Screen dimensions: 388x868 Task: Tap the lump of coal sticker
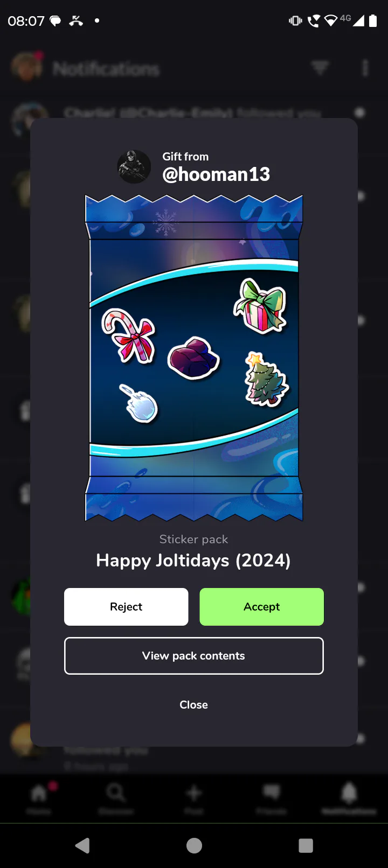(193, 358)
